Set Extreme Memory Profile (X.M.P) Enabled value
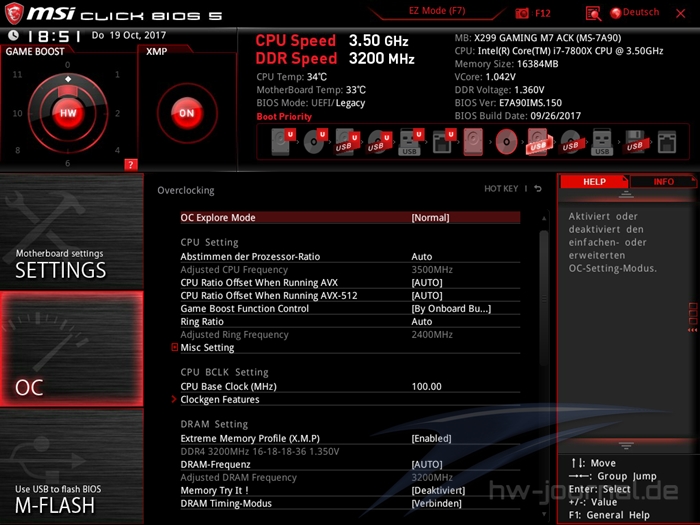The image size is (700, 525). click(x=431, y=438)
